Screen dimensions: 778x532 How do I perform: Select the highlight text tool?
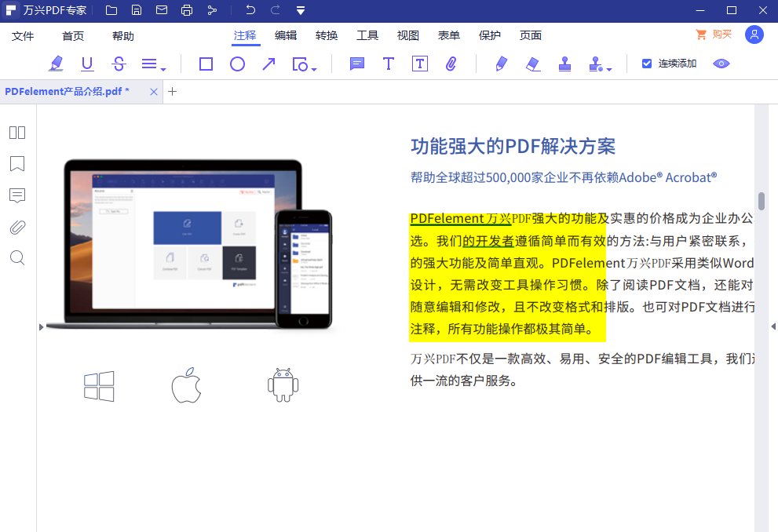pyautogui.click(x=56, y=64)
